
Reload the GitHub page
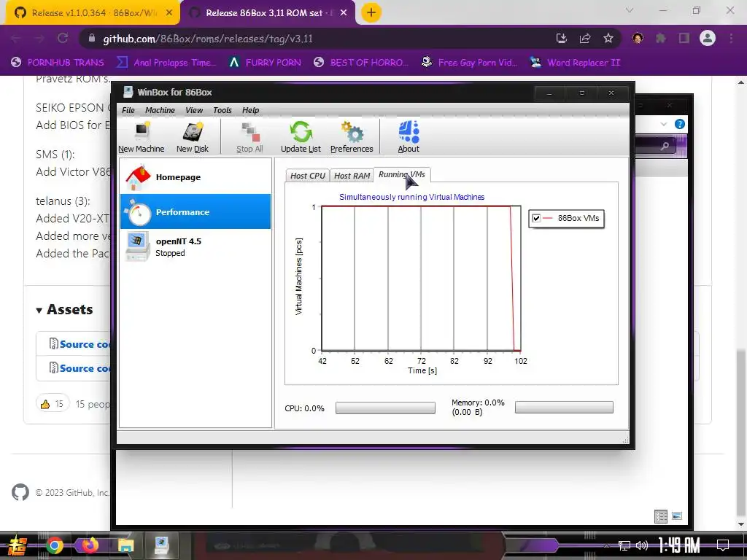coord(63,39)
